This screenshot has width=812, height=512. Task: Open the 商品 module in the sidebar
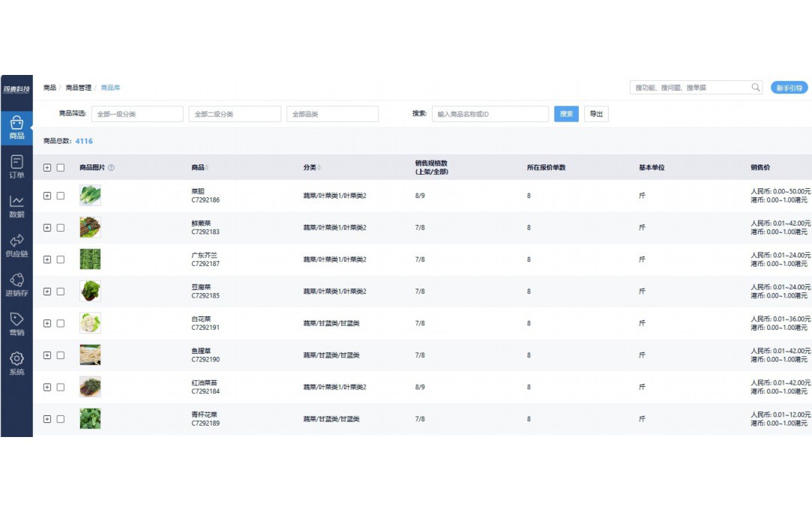[x=16, y=127]
